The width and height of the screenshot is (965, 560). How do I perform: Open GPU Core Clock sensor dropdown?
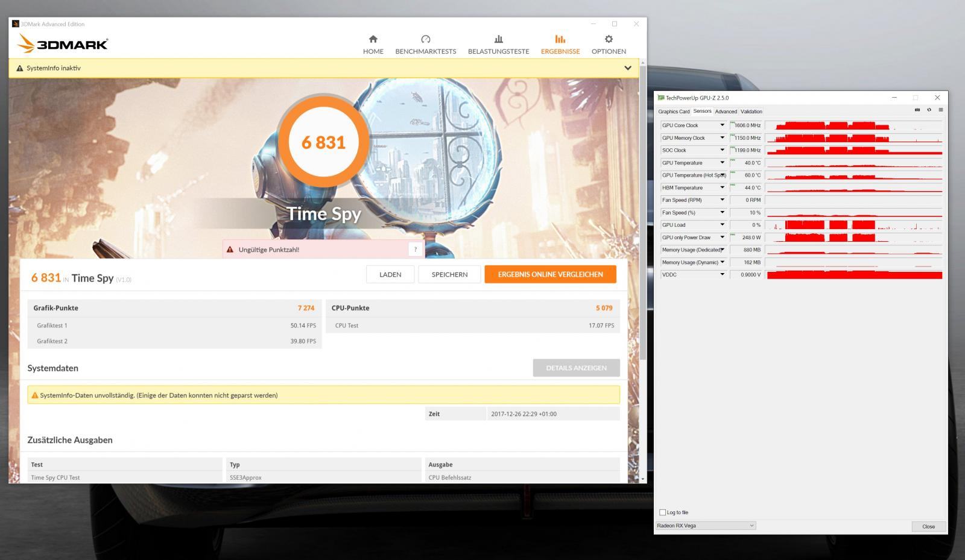click(722, 125)
